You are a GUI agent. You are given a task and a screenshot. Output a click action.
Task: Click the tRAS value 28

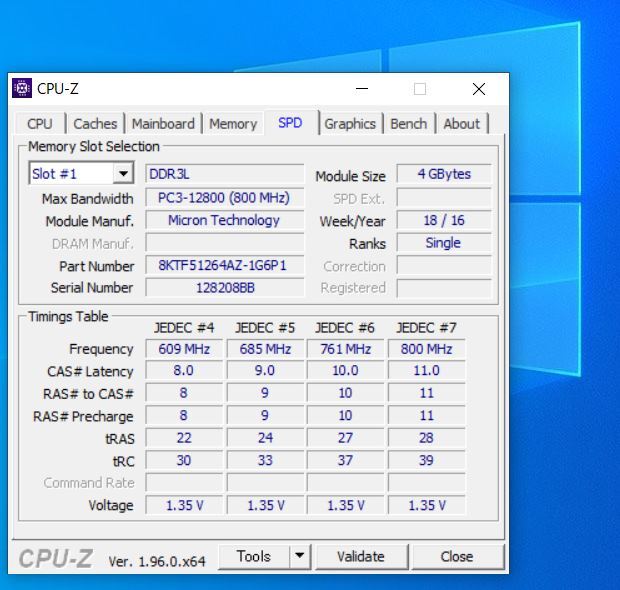427,438
